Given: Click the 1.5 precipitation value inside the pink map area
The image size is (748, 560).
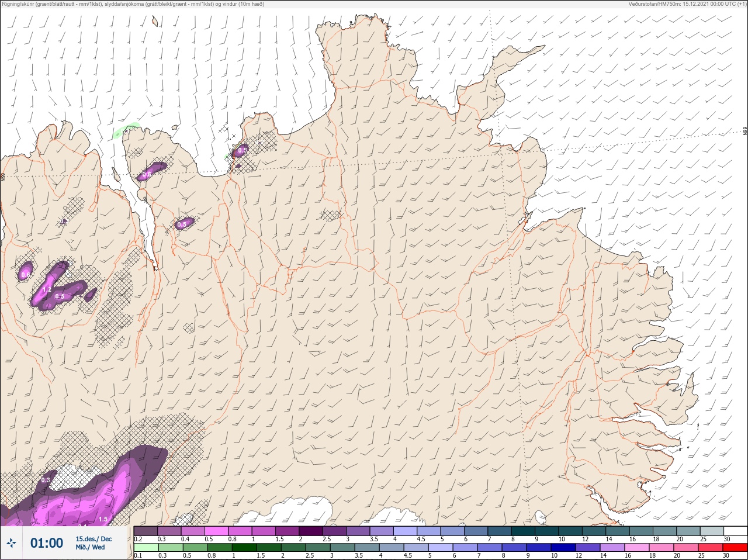Looking at the screenshot, I should click(x=103, y=519).
